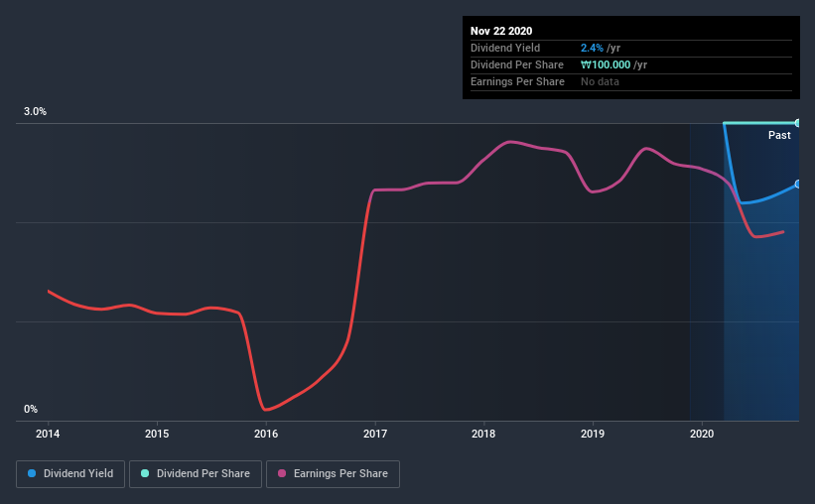The width and height of the screenshot is (815, 504).
Task: Click the 3.0% y-axis label
Action: pos(36,112)
